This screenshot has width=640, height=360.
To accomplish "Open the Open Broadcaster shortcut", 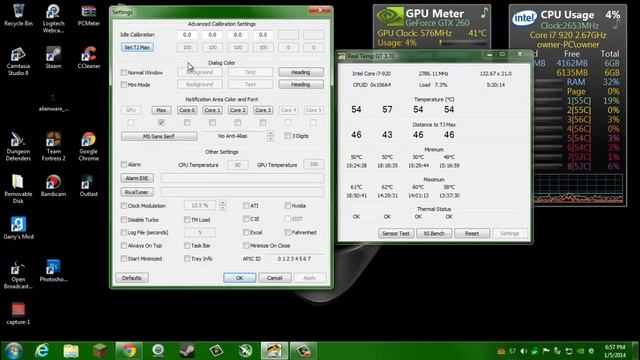I will click(18, 274).
